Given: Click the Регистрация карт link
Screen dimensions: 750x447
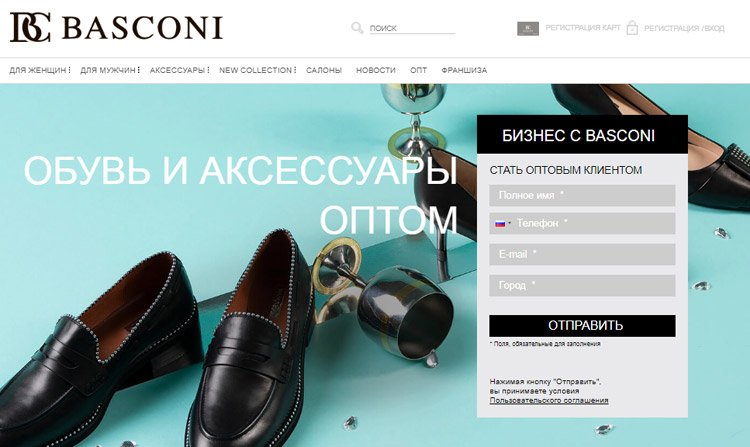Looking at the screenshot, I should pos(583,28).
